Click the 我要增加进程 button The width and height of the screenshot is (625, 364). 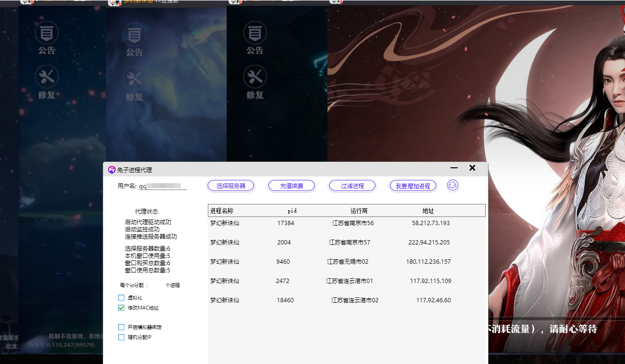point(413,186)
